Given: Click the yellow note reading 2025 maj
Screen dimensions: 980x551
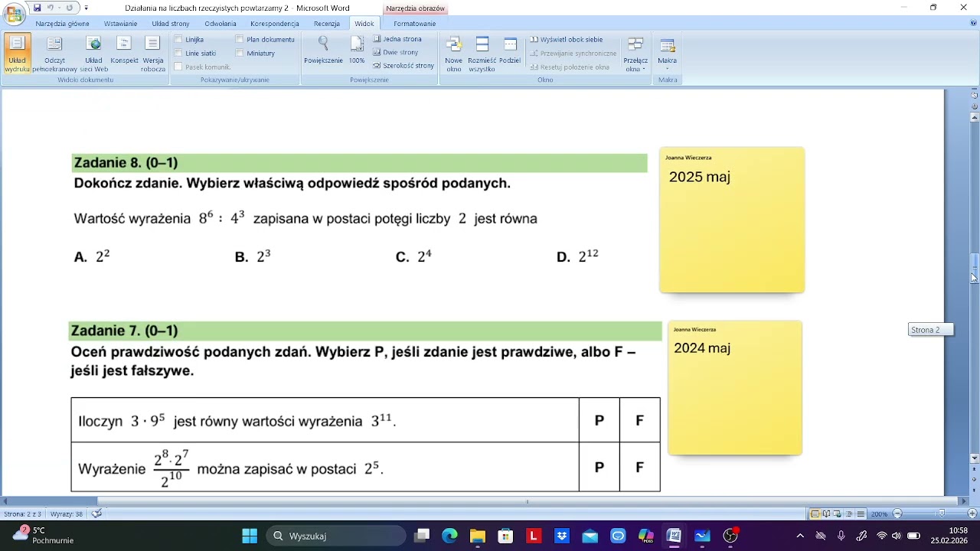Looking at the screenshot, I should pyautogui.click(x=732, y=220).
